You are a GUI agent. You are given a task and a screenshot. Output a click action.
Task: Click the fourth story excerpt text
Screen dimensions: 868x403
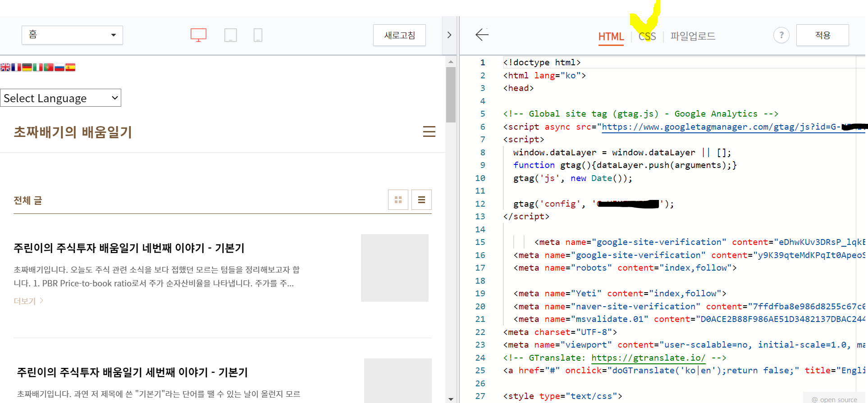157,276
